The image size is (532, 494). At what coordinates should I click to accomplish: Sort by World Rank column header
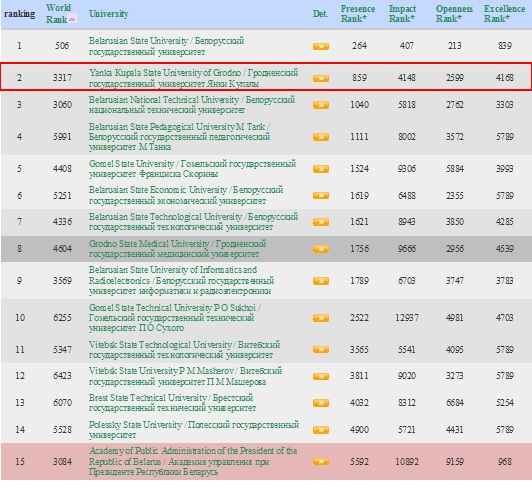[x=58, y=14]
